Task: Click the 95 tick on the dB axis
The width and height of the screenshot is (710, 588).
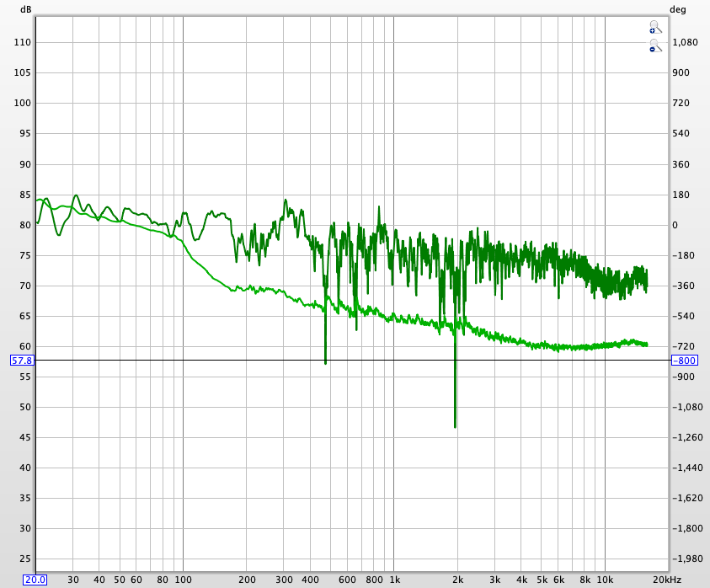Action: [25, 133]
